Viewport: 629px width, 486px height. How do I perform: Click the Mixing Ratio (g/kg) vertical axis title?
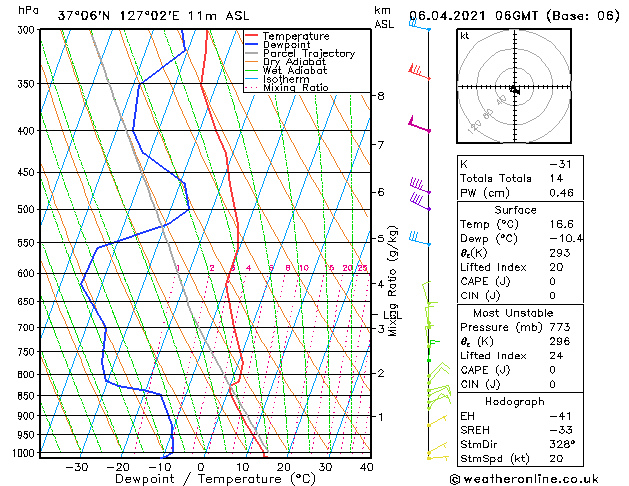[392, 281]
